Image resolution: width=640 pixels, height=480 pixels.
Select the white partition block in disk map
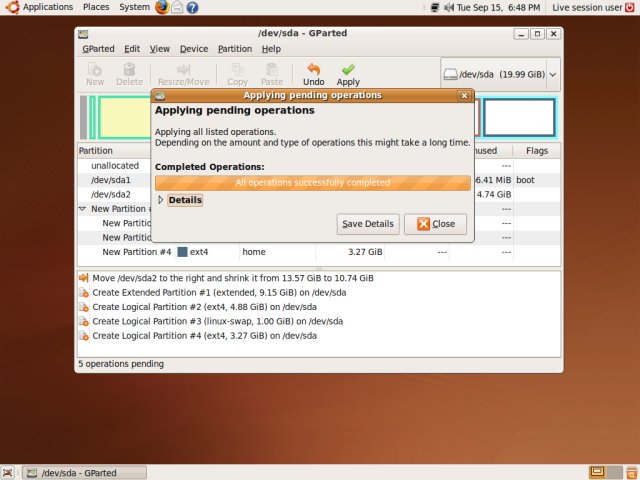pos(519,118)
